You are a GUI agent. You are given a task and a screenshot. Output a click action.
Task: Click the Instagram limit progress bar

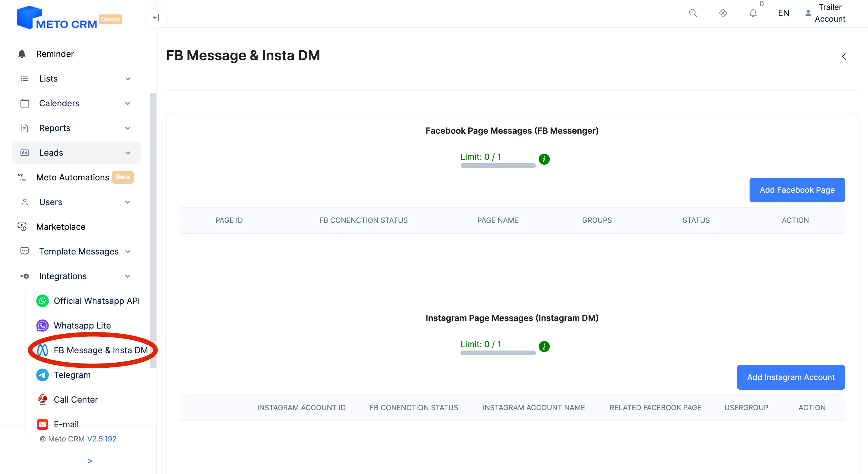(x=498, y=353)
